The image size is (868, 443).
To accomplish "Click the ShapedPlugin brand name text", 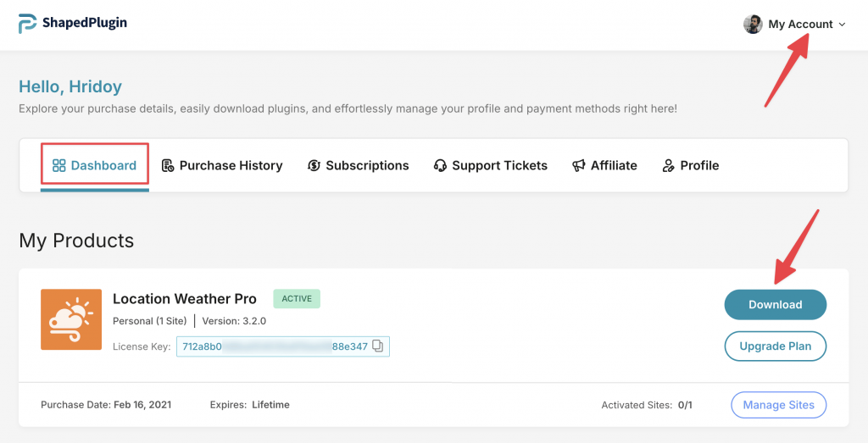I will [x=85, y=23].
